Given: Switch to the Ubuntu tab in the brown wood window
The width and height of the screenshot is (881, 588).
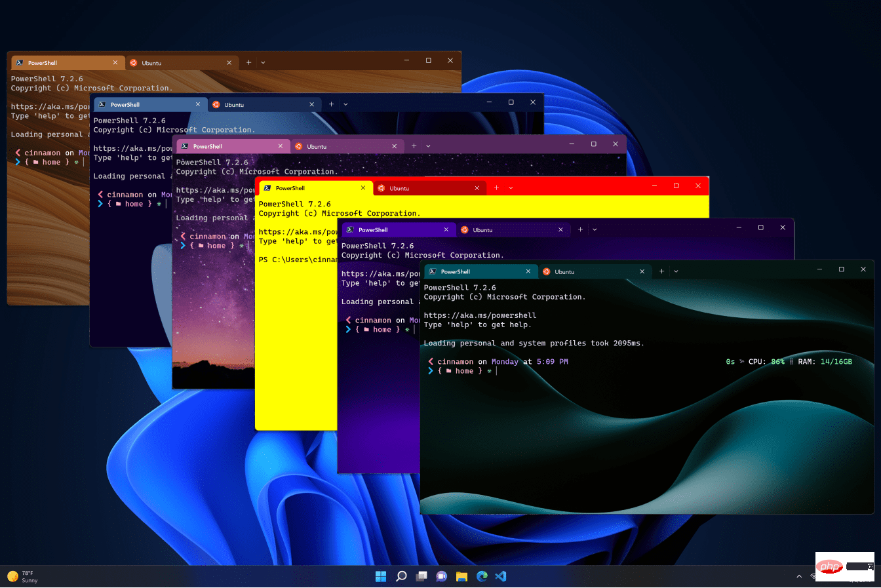Looking at the screenshot, I should pyautogui.click(x=182, y=63).
